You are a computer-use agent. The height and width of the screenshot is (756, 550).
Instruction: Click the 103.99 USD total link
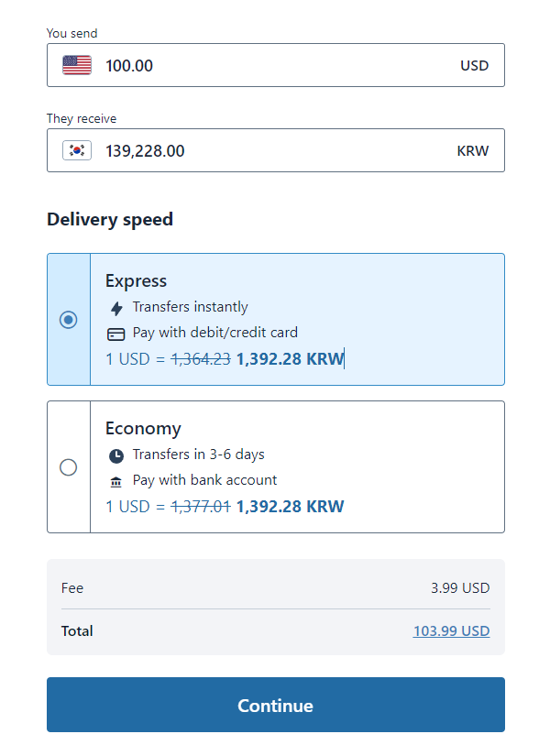(x=451, y=631)
